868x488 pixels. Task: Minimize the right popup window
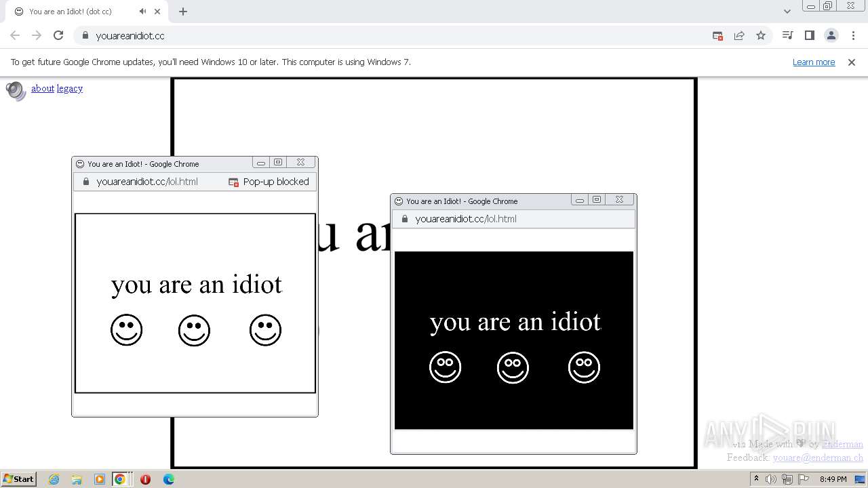click(x=580, y=200)
